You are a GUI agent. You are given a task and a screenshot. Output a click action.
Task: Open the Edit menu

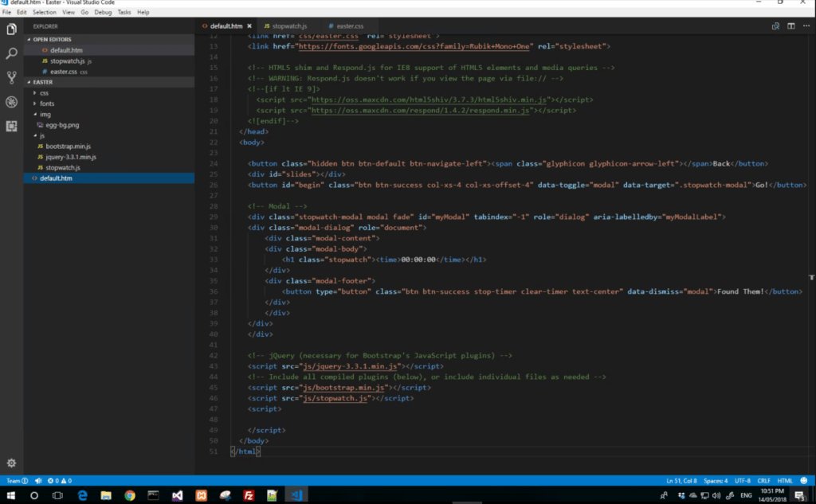pyautogui.click(x=22, y=12)
